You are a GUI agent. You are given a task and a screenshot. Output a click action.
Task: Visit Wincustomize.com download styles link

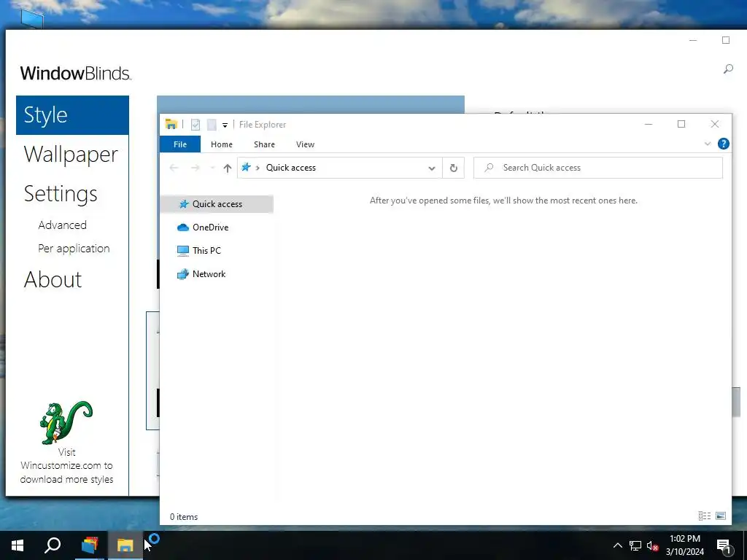(x=66, y=466)
